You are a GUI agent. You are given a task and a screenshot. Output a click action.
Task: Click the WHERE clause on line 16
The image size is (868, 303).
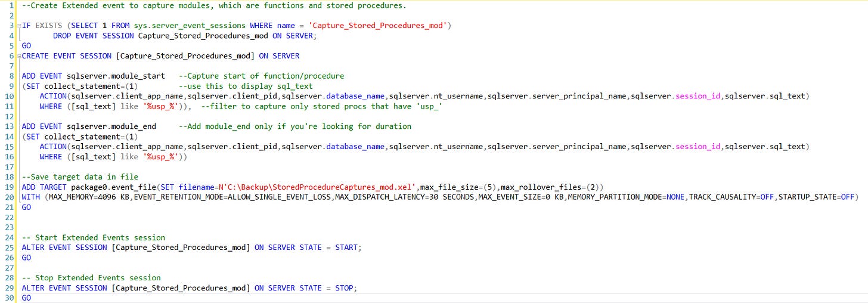(114, 157)
